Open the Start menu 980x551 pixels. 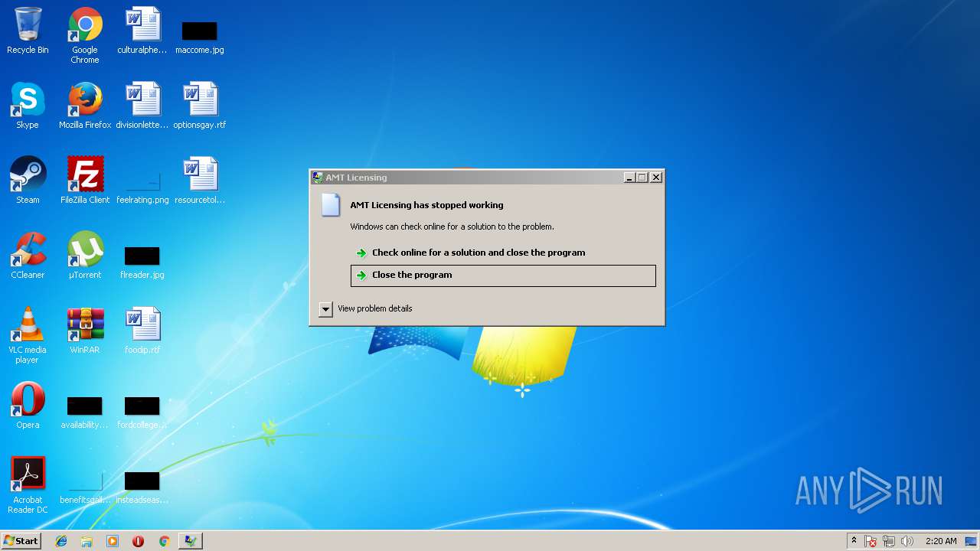21,541
